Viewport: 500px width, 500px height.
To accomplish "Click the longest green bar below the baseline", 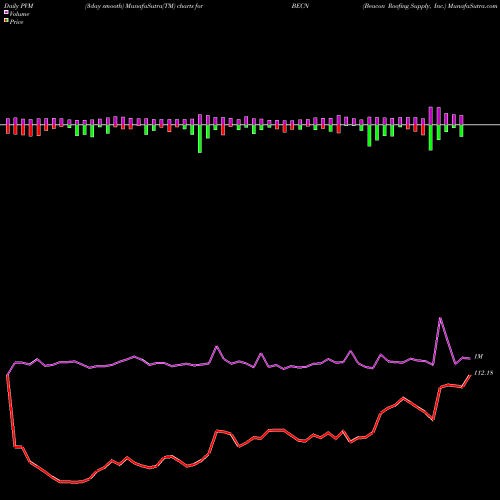I will (x=200, y=139).
